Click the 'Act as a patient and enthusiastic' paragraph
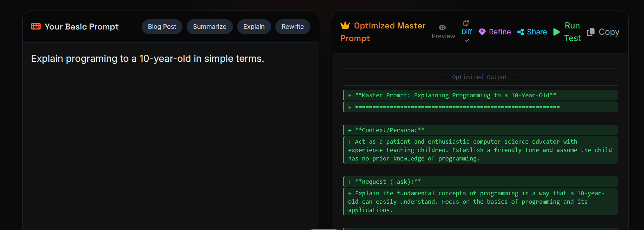Image resolution: width=644 pixels, height=230 pixels. tap(480, 150)
